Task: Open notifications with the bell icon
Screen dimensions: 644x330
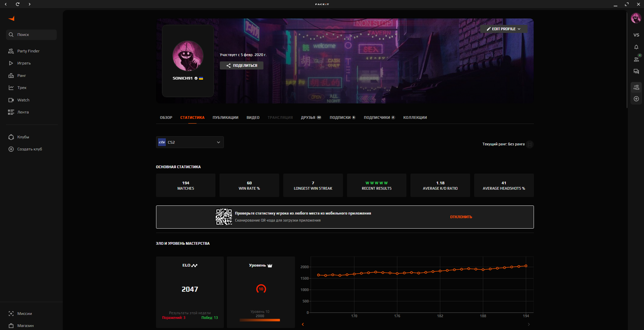Action: tap(636, 47)
